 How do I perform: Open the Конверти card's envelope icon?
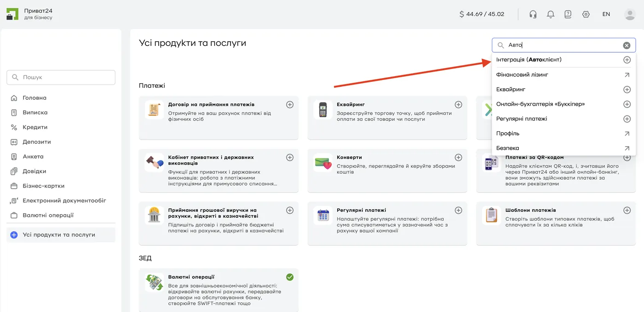[x=323, y=163]
